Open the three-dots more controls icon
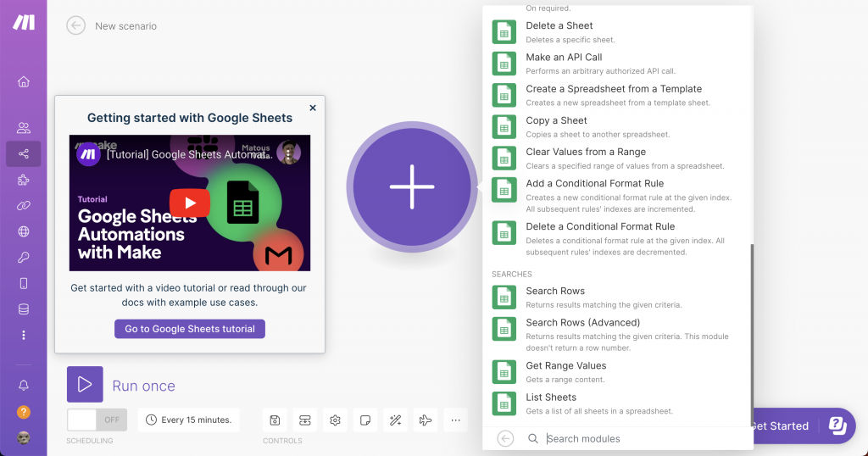This screenshot has height=456, width=868. pos(455,420)
